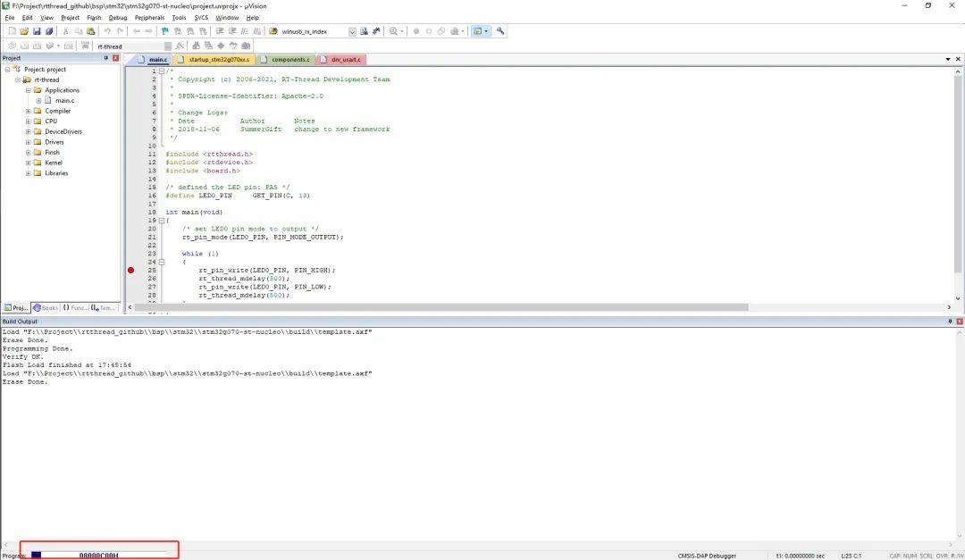965x560 pixels.
Task: Toggle code folding at line 24
Action: (x=161, y=262)
